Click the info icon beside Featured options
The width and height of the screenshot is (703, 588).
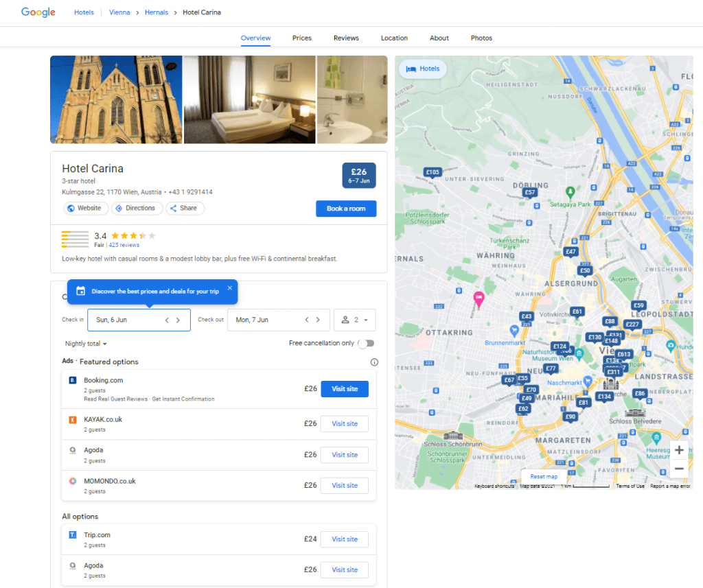click(374, 362)
